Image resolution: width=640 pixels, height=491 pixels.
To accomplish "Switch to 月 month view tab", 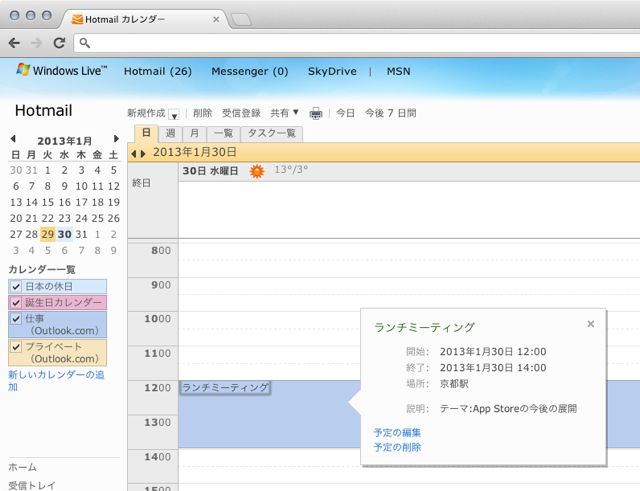I will [195, 133].
